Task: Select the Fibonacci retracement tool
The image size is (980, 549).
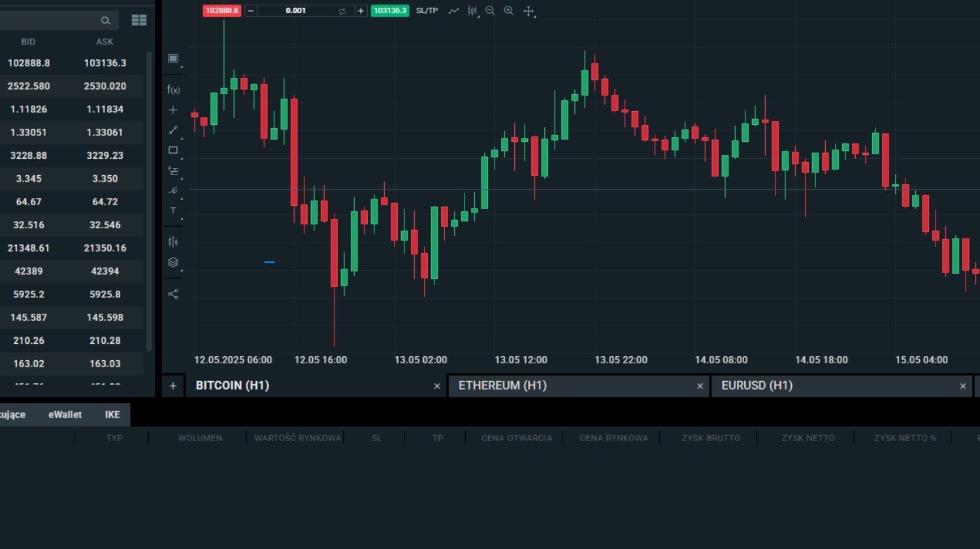Action: pos(173,171)
